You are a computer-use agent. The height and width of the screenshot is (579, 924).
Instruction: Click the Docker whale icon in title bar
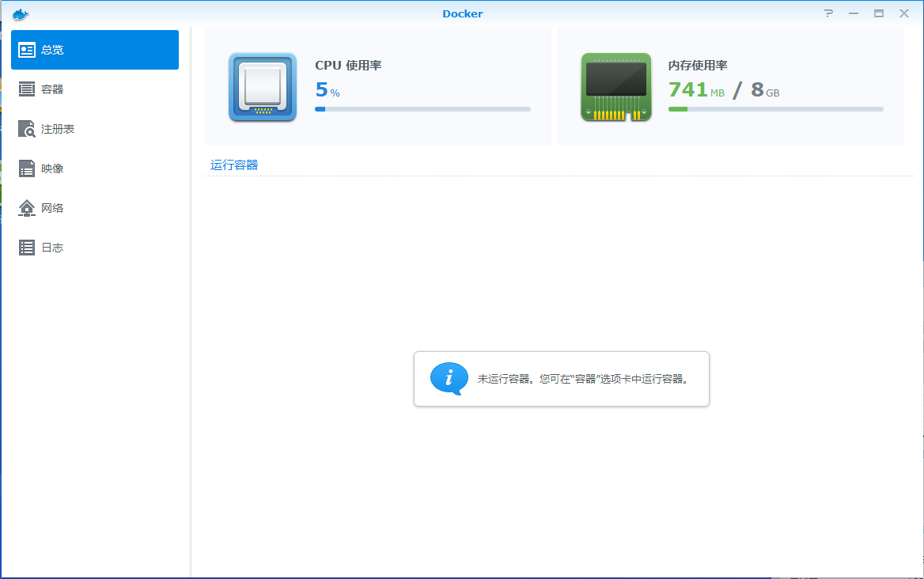(21, 13)
